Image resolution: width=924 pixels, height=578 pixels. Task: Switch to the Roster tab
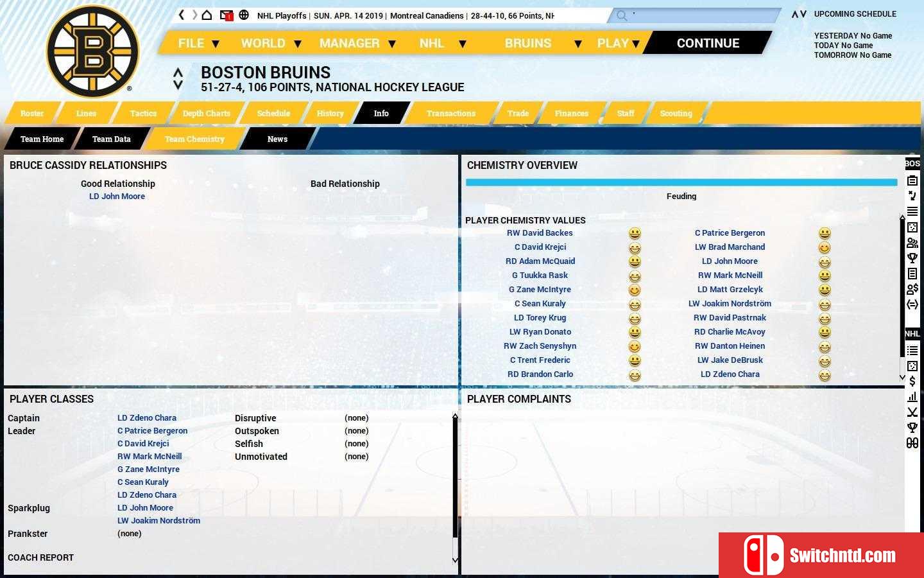[x=32, y=113]
